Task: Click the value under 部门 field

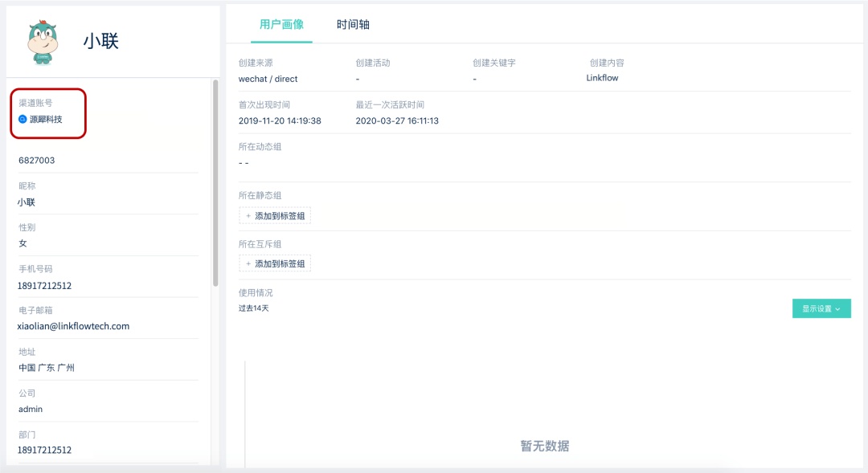Action: coord(45,451)
